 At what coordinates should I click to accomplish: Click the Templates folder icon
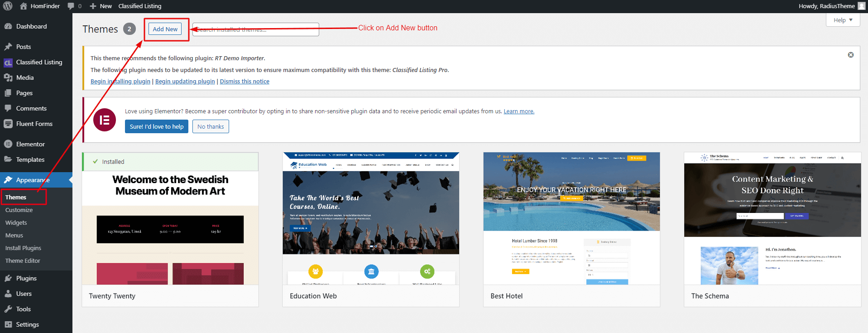8,159
